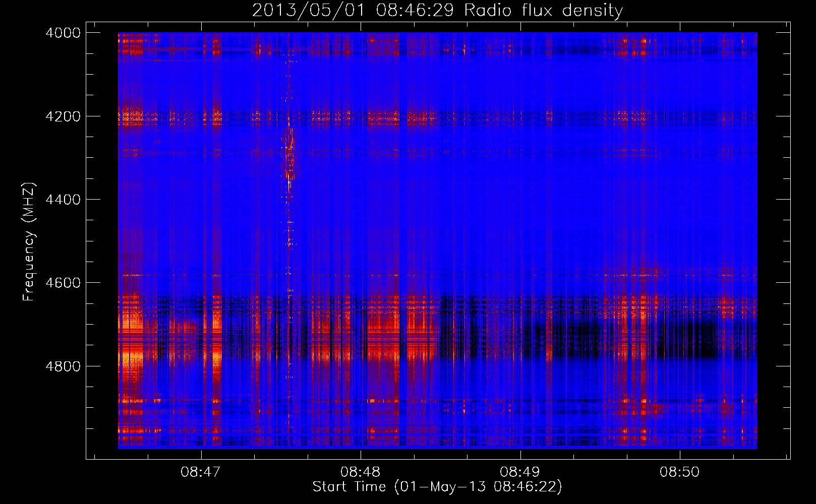Select the 4000 frequency tick label
Image resolution: width=816 pixels, height=504 pixels.
click(x=63, y=33)
